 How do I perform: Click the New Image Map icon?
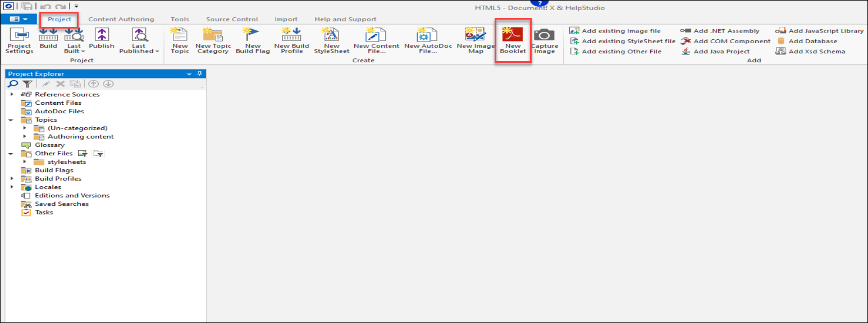[x=476, y=41]
